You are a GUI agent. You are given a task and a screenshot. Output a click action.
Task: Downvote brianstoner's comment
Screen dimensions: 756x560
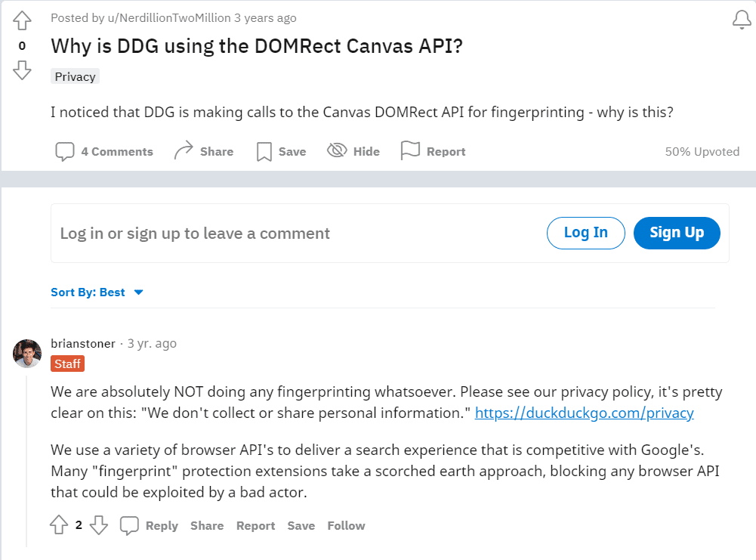coord(99,524)
